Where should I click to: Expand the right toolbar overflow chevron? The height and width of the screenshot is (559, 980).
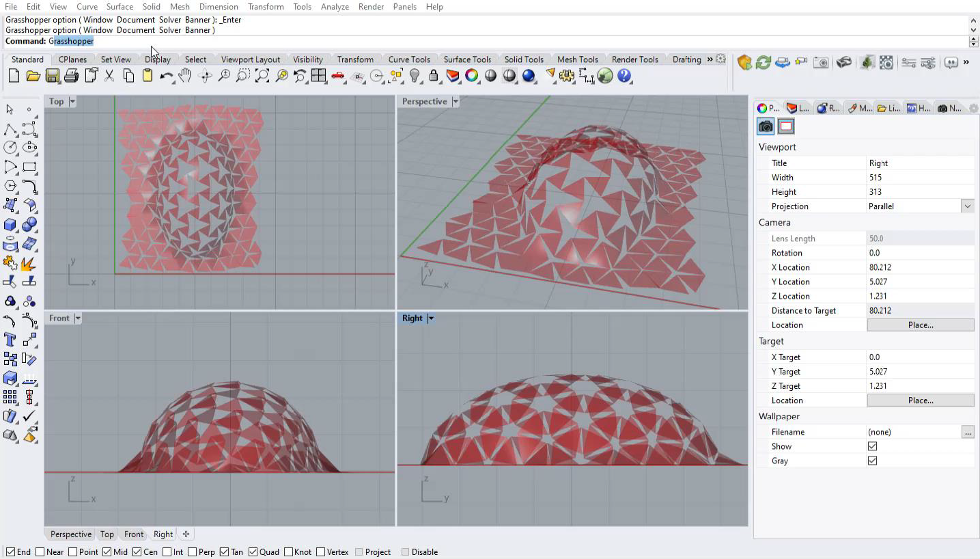(x=966, y=62)
